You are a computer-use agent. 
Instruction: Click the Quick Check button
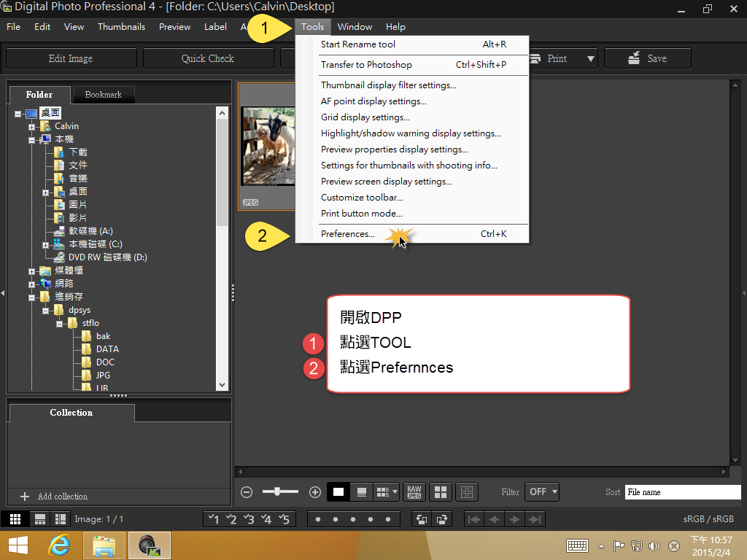pos(208,58)
